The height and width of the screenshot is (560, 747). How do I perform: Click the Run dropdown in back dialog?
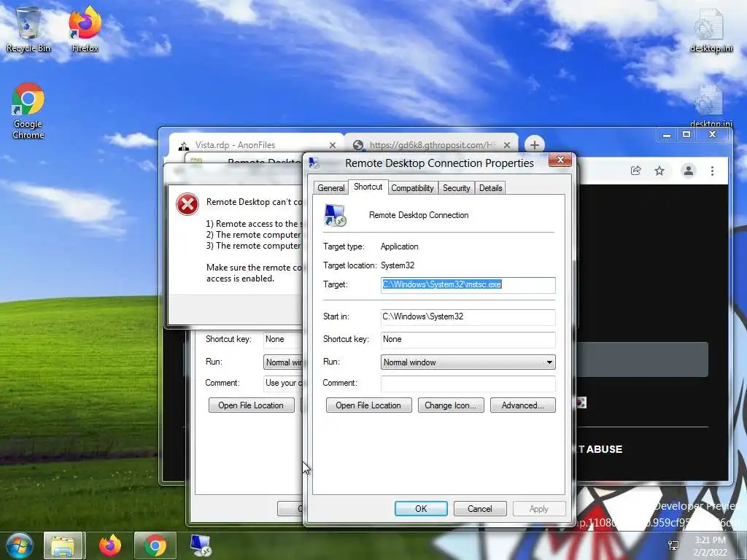[283, 362]
